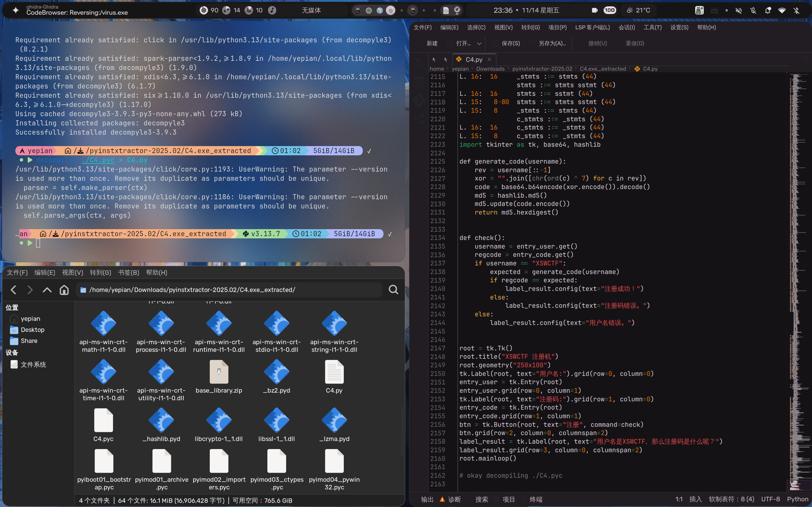Select the _hashlib.pyd file icon
Screen dimensions: 812x507
click(x=161, y=420)
